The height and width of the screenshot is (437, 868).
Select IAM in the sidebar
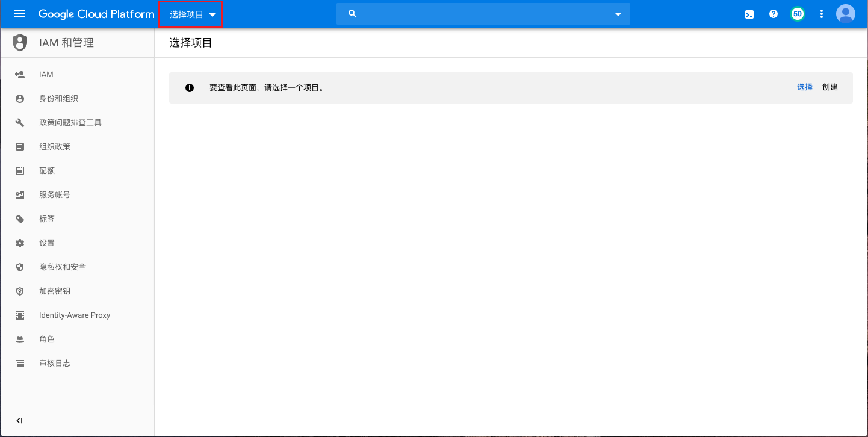[46, 75]
